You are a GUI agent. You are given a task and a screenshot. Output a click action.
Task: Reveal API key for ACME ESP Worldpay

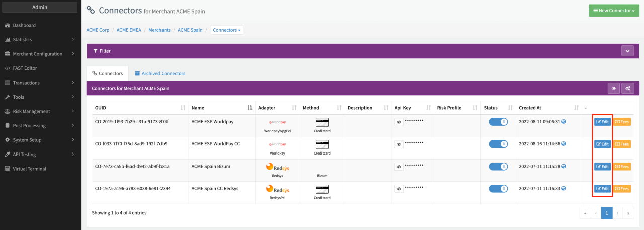pos(398,122)
